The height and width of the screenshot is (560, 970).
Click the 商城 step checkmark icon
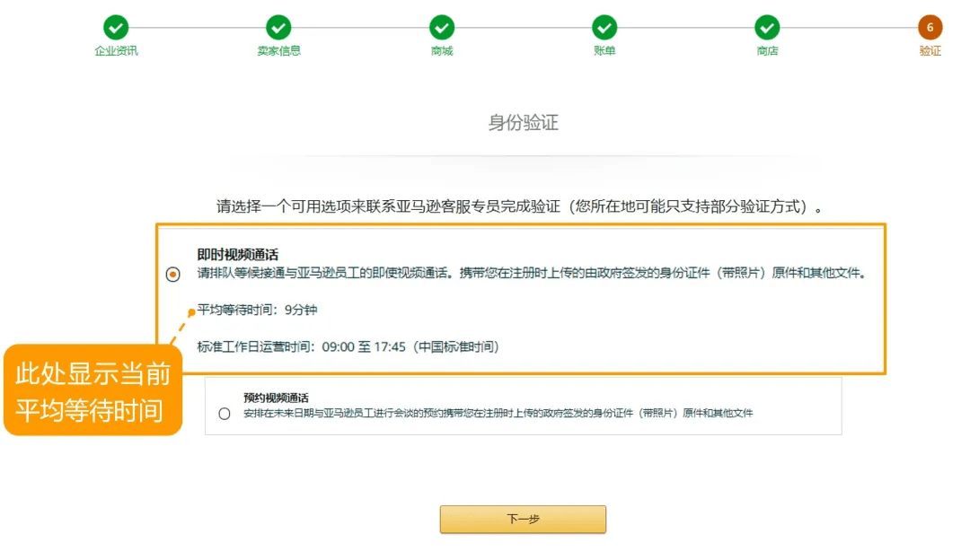point(442,28)
